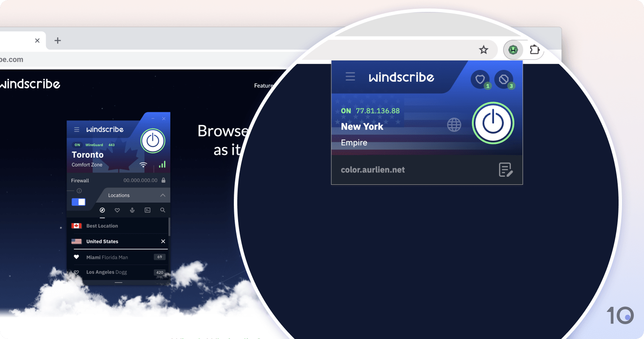This screenshot has width=644, height=339.
Task: Collapse the Locations panel with the chevron
Action: coord(163,195)
